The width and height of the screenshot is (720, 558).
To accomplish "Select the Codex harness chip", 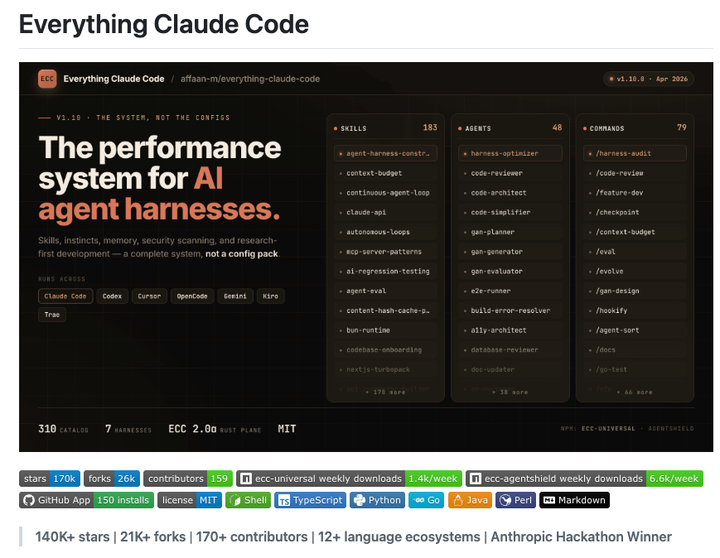I will pos(112,296).
